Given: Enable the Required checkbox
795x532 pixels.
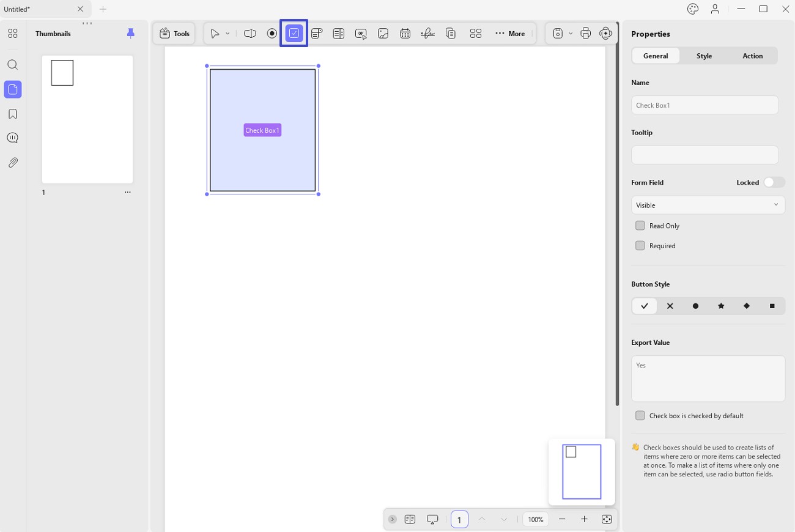Looking at the screenshot, I should coord(640,246).
